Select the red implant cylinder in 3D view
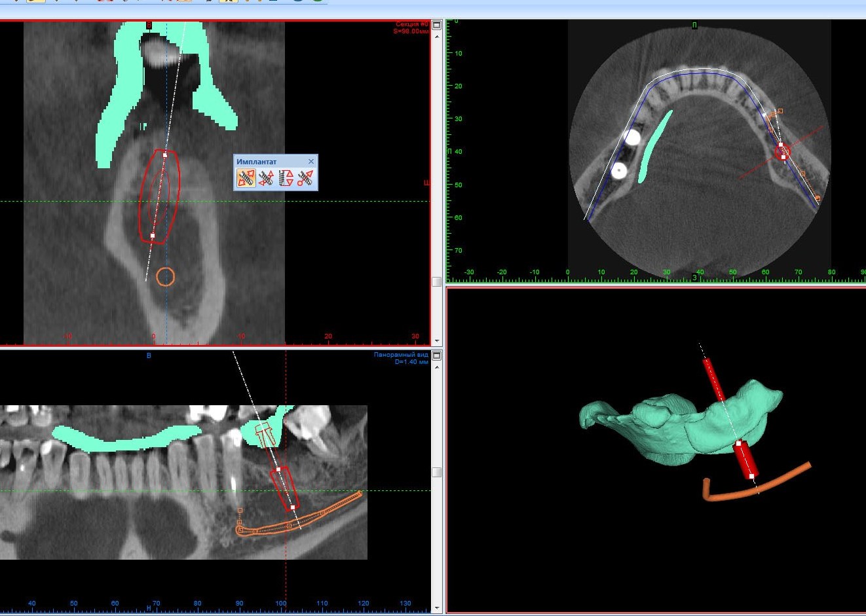866x616 pixels. pos(745,459)
